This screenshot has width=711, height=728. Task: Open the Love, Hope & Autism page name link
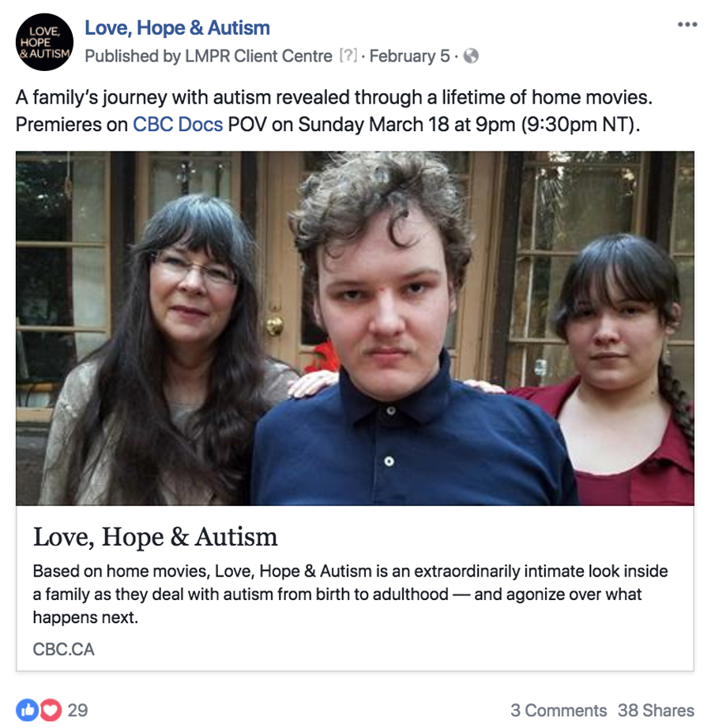coord(177,28)
